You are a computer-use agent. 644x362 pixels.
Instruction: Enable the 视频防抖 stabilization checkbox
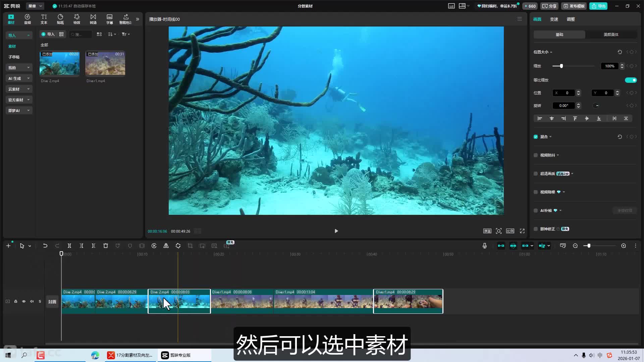point(536,155)
